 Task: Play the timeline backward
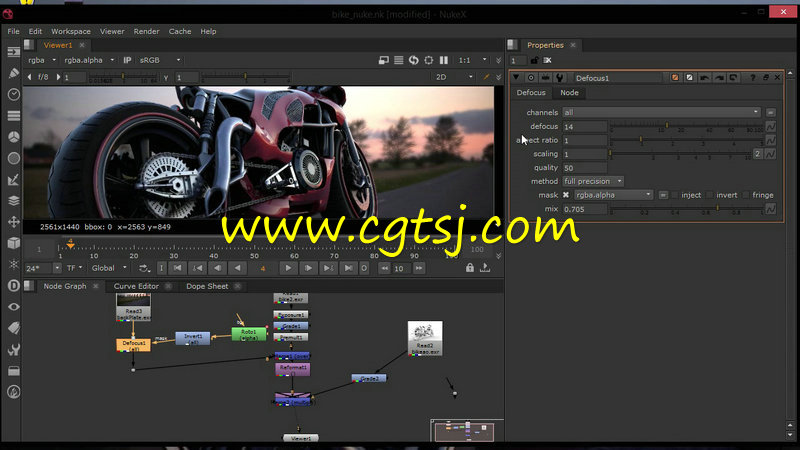coord(237,268)
